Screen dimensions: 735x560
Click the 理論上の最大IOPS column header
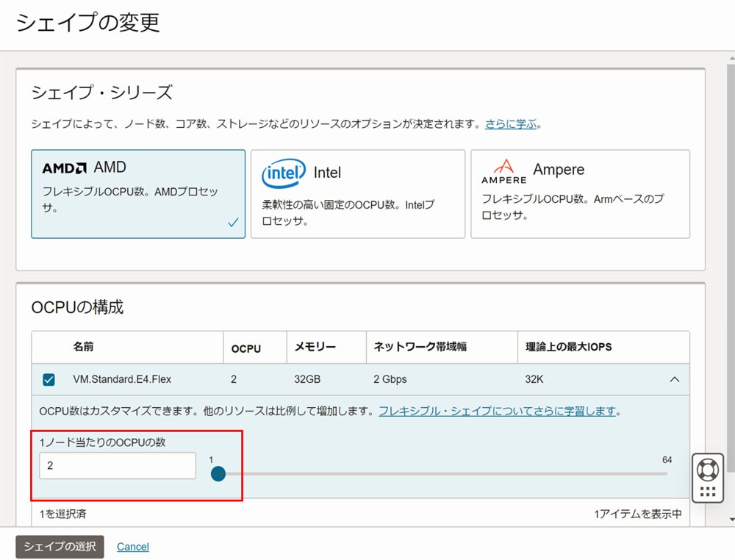pyautogui.click(x=569, y=347)
